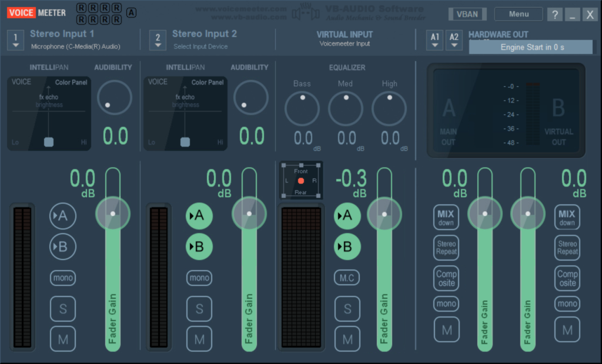Enable mono on Stereo Input 1

pyautogui.click(x=63, y=278)
